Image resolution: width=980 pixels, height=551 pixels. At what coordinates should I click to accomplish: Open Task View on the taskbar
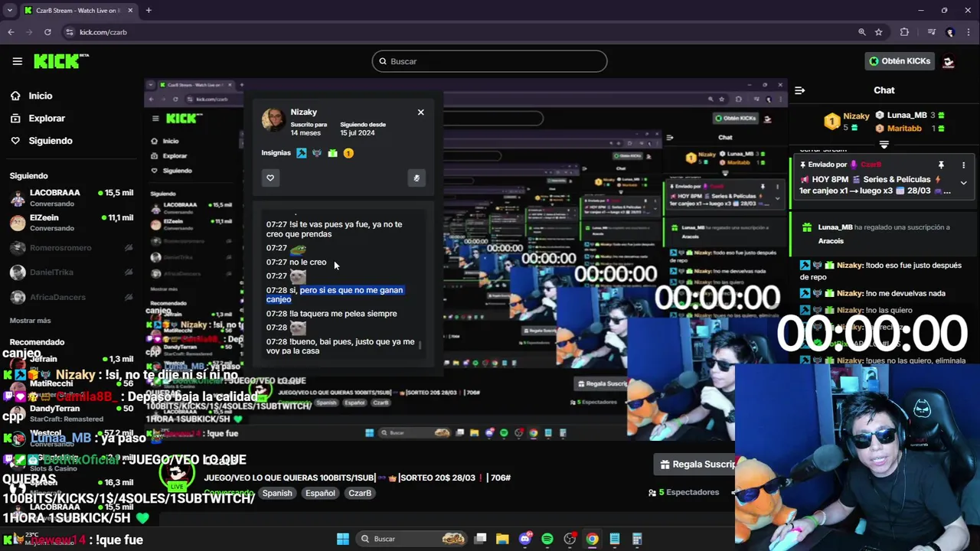tap(480, 539)
